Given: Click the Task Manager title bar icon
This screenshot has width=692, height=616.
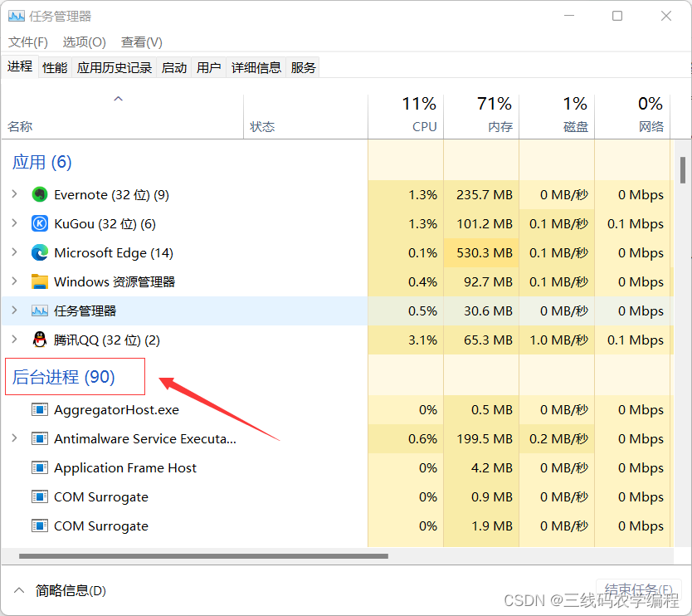Looking at the screenshot, I should pyautogui.click(x=17, y=17).
